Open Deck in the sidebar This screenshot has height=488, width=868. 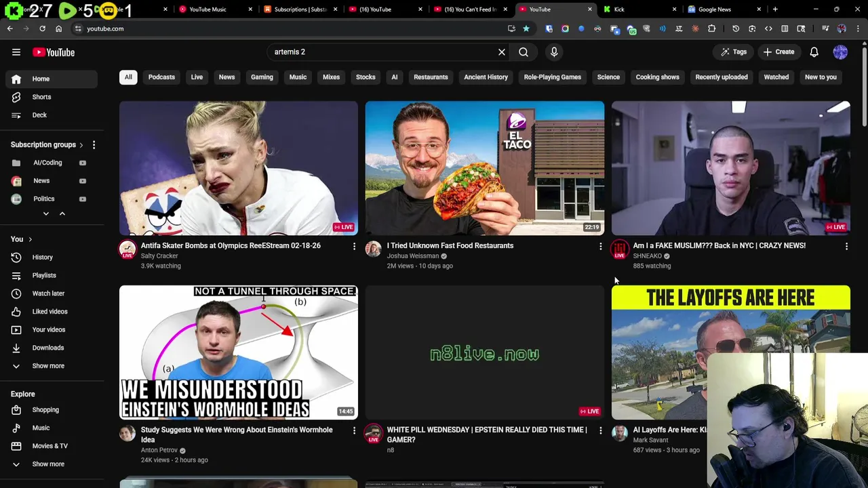tap(52, 115)
